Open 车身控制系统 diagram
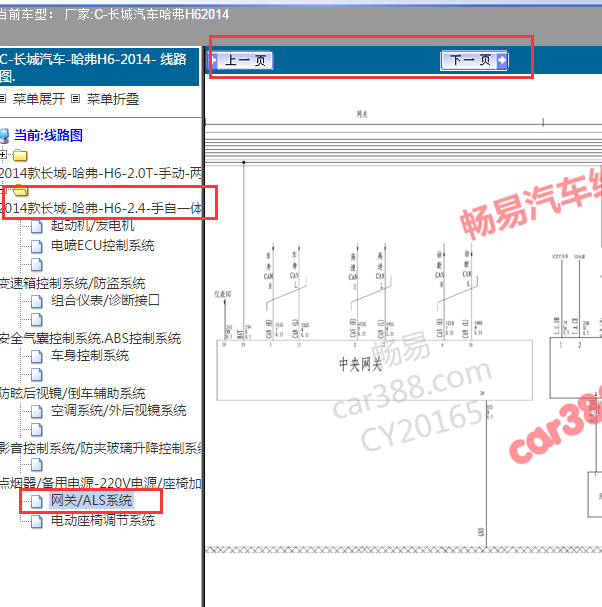This screenshot has width=602, height=607. [x=90, y=355]
